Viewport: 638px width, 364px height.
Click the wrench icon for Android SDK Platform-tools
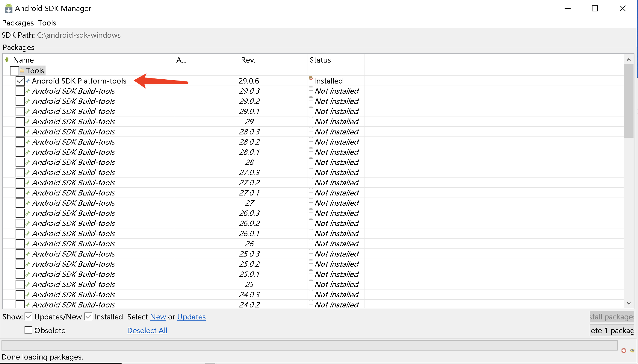[x=28, y=81]
